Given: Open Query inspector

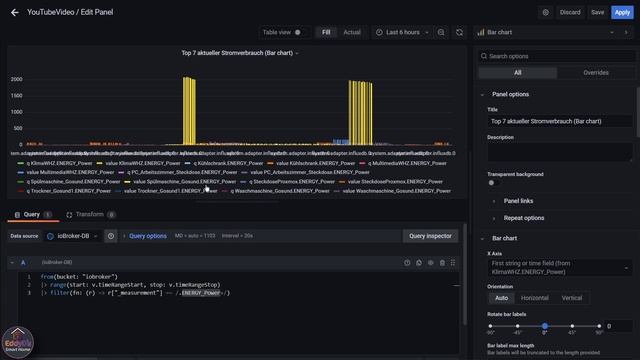Looking at the screenshot, I should tap(430, 236).
